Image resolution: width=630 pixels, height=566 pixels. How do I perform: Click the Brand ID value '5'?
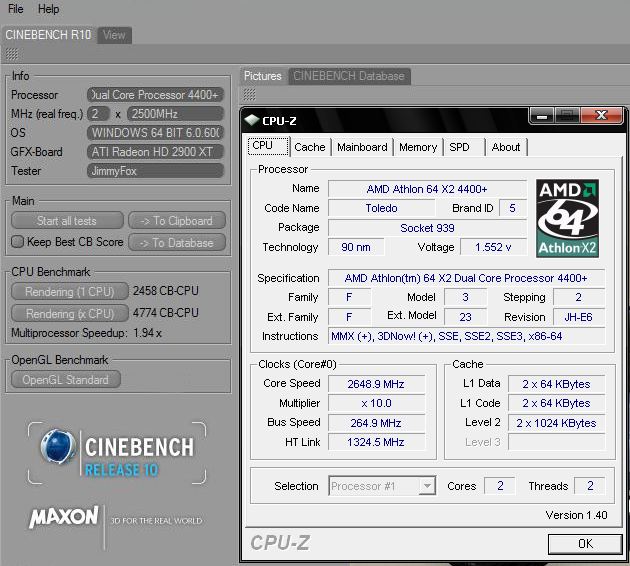tap(512, 208)
